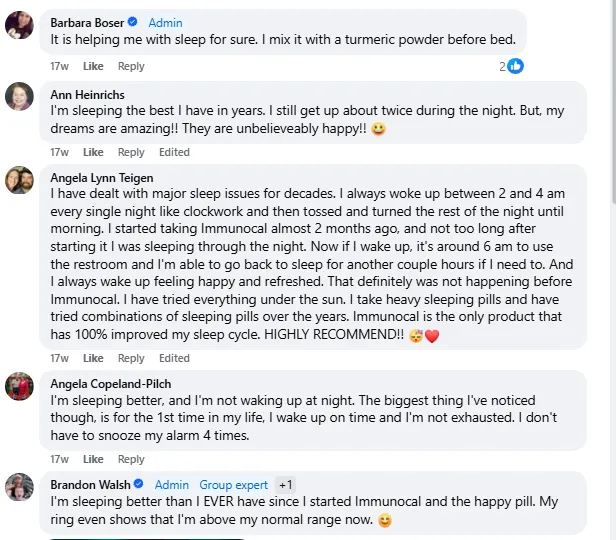Click verified badge next to Barbara Boser
Image resolution: width=616 pixels, height=540 pixels.
pyautogui.click(x=138, y=22)
